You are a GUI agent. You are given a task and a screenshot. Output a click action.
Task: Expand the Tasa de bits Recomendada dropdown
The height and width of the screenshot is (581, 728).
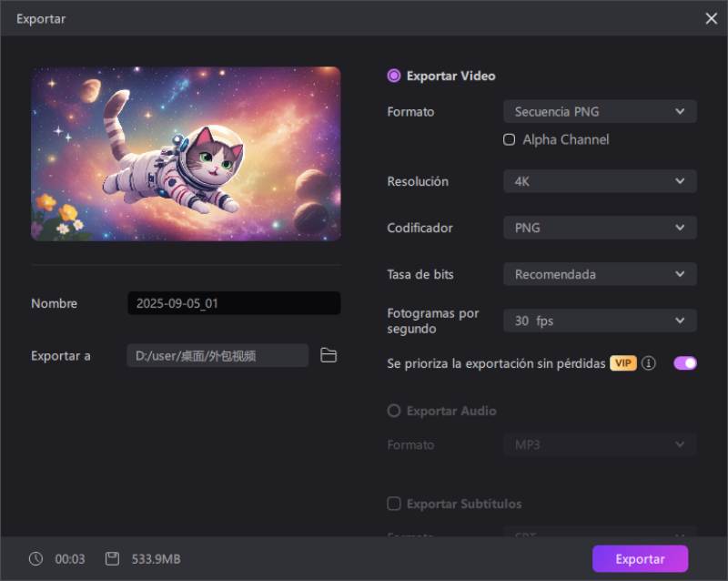click(x=600, y=274)
